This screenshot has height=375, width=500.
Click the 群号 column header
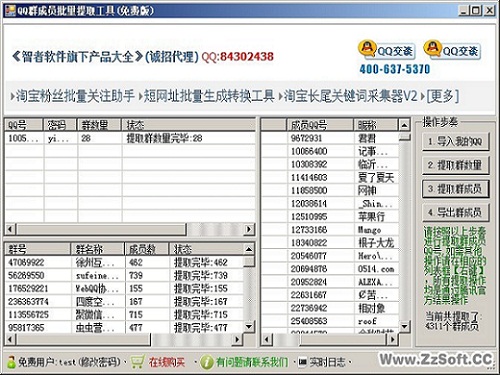pos(38,249)
